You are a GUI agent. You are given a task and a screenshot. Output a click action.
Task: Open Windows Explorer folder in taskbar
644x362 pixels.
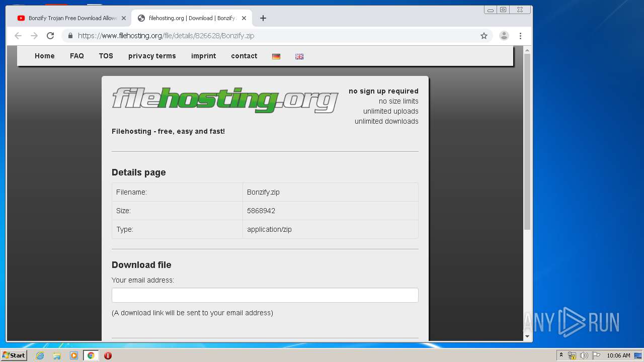[57, 355]
